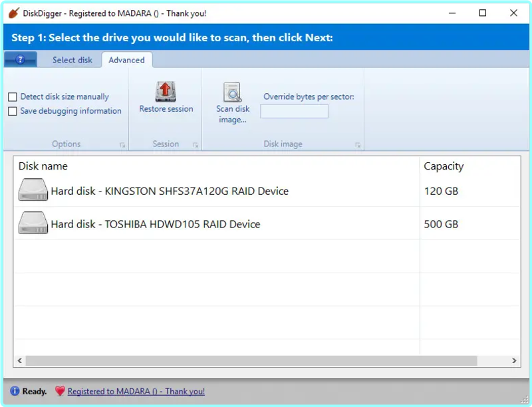Click the Restore session arrow icon

point(166,92)
